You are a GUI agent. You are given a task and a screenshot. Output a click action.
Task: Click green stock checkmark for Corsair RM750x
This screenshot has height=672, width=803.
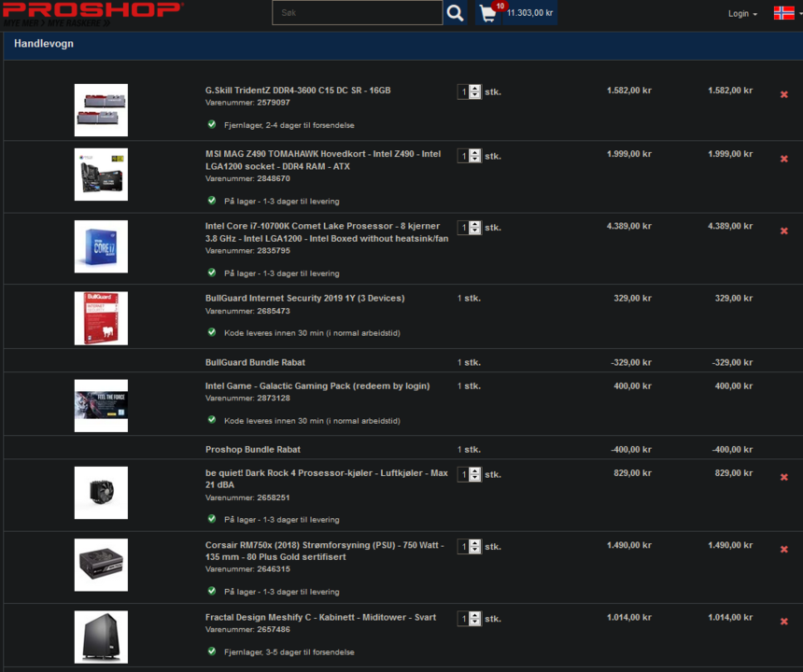coord(212,591)
